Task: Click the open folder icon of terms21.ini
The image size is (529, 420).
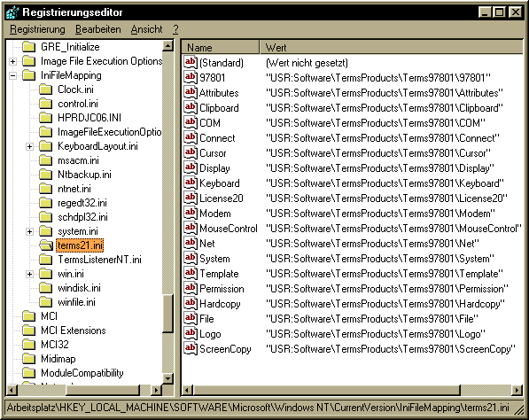Action: click(46, 245)
